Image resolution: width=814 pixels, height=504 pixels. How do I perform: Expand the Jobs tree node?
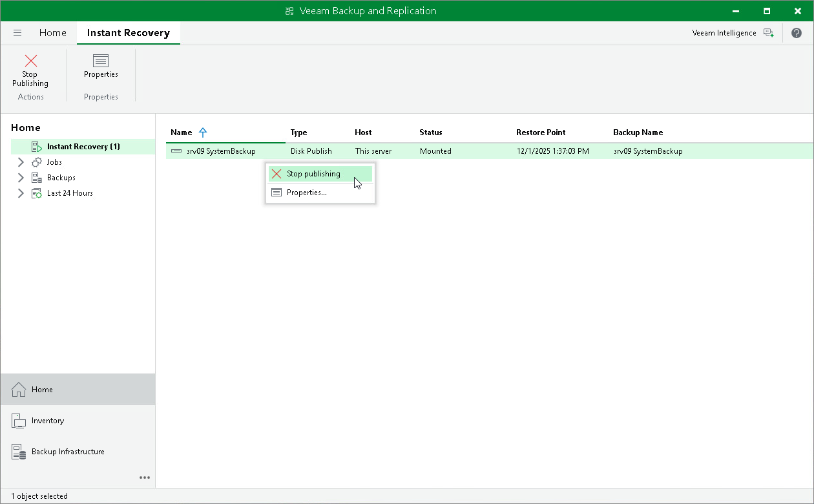pos(21,162)
